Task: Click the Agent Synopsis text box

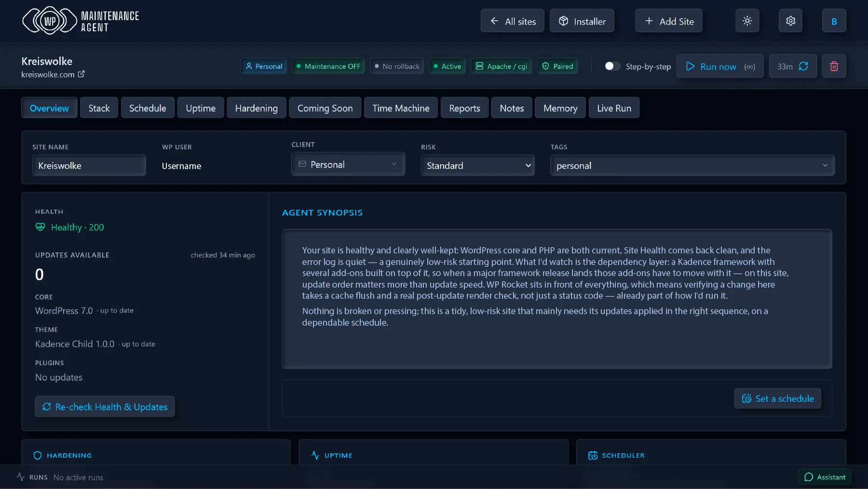Action: (557, 299)
